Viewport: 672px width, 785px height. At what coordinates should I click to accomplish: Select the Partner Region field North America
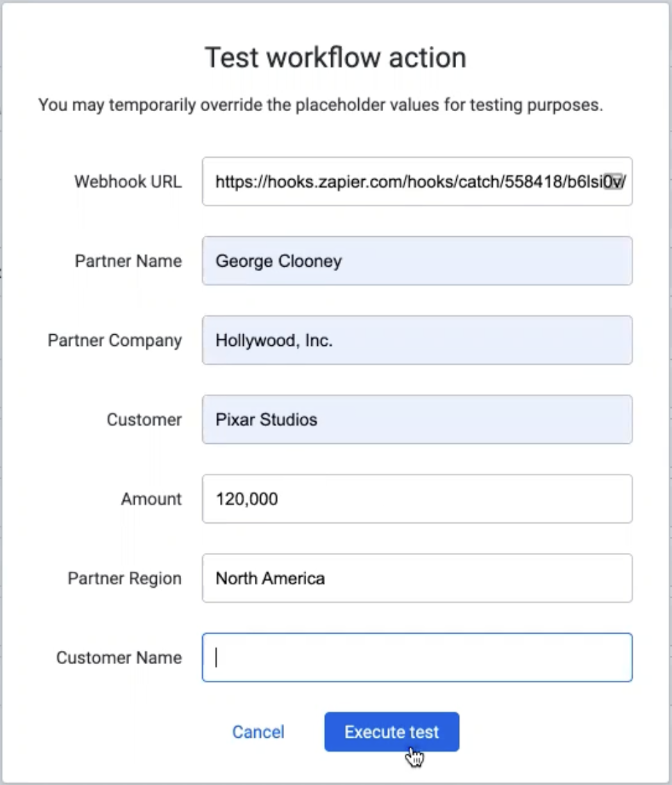coord(417,578)
